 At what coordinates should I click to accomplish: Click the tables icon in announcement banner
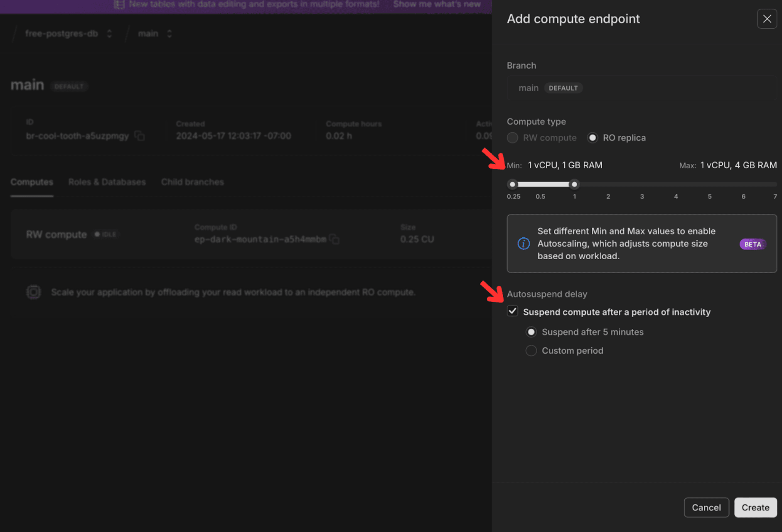(x=119, y=5)
